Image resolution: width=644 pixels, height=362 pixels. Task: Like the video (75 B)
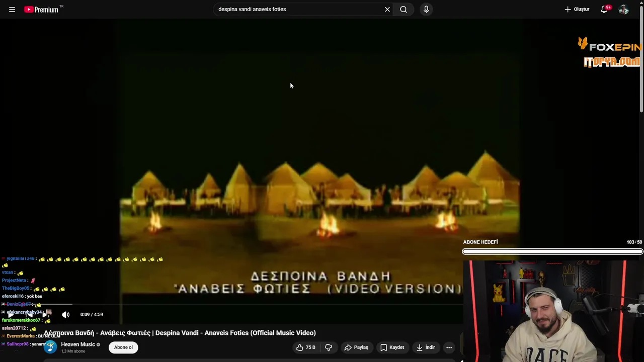tap(306, 347)
